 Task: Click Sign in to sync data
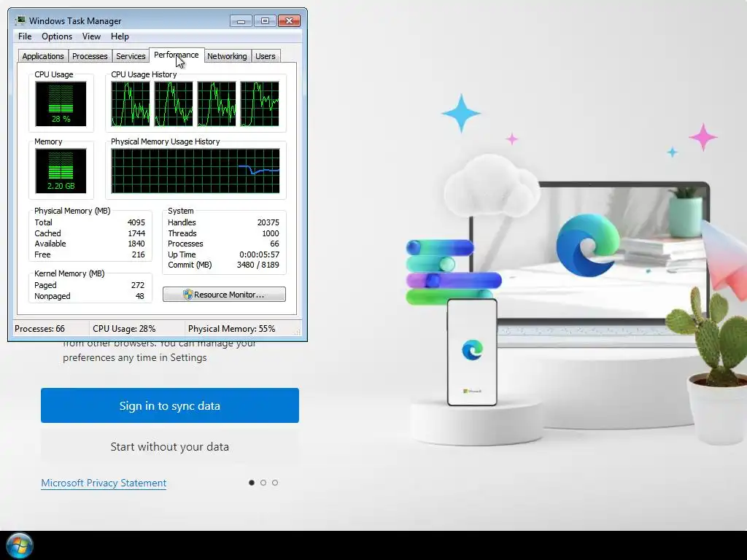[169, 405]
